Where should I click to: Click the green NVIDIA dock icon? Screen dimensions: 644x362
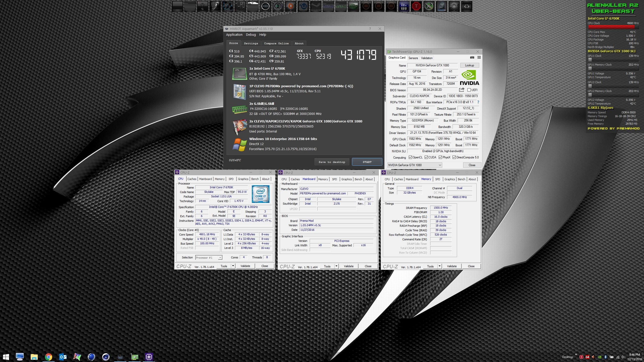[x=353, y=6]
